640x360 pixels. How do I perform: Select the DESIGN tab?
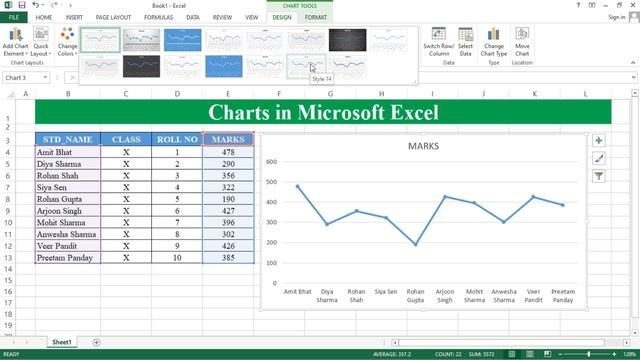282,17
